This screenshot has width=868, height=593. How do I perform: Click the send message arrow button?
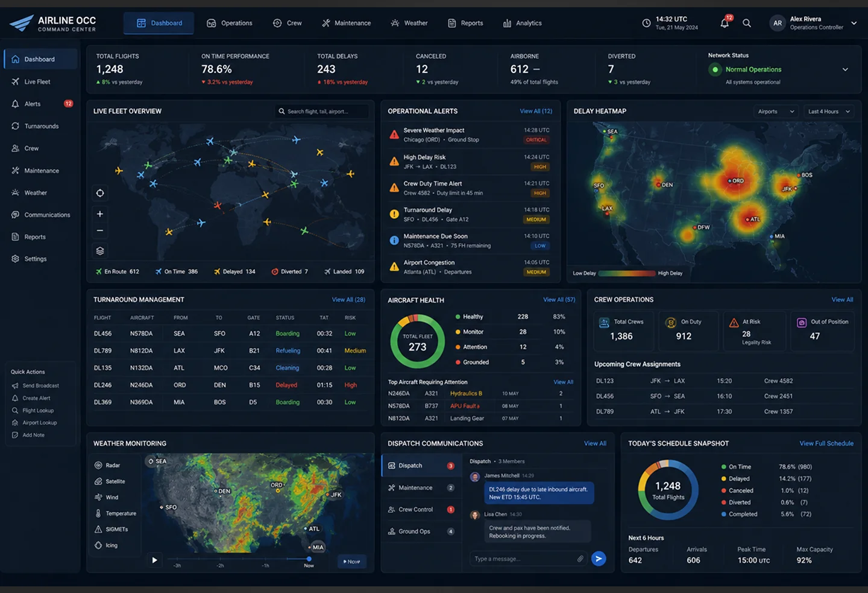pyautogui.click(x=599, y=559)
